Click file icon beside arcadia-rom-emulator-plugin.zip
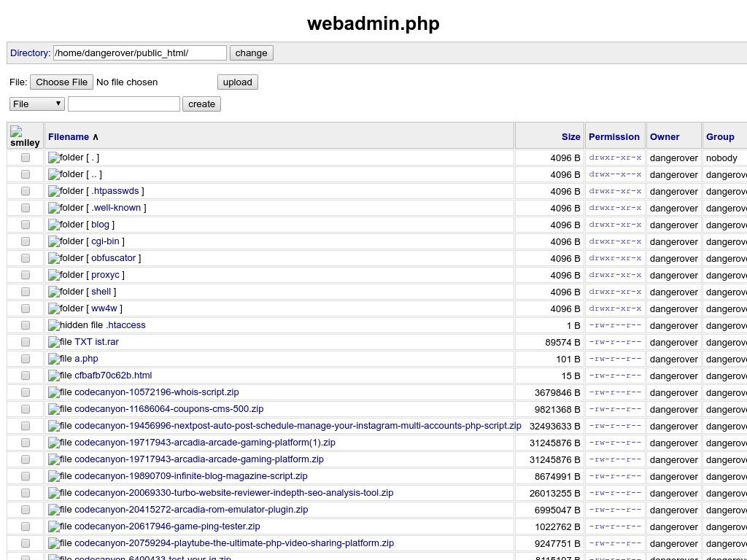This screenshot has width=747, height=560. point(54,510)
